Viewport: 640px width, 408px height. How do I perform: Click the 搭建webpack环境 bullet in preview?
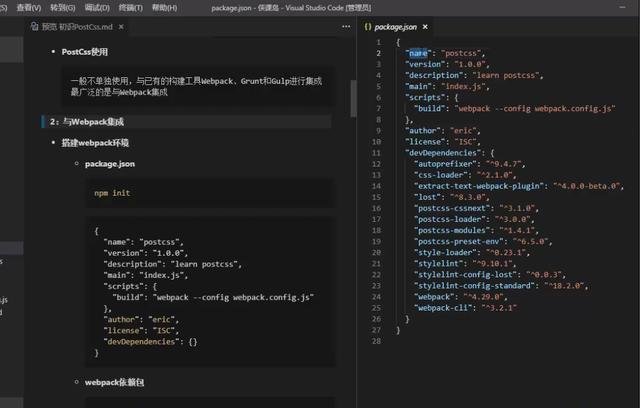pyautogui.click(x=95, y=143)
